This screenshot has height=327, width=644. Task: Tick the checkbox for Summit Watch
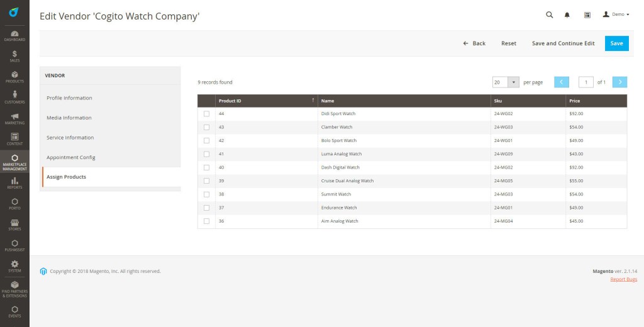pyautogui.click(x=206, y=194)
